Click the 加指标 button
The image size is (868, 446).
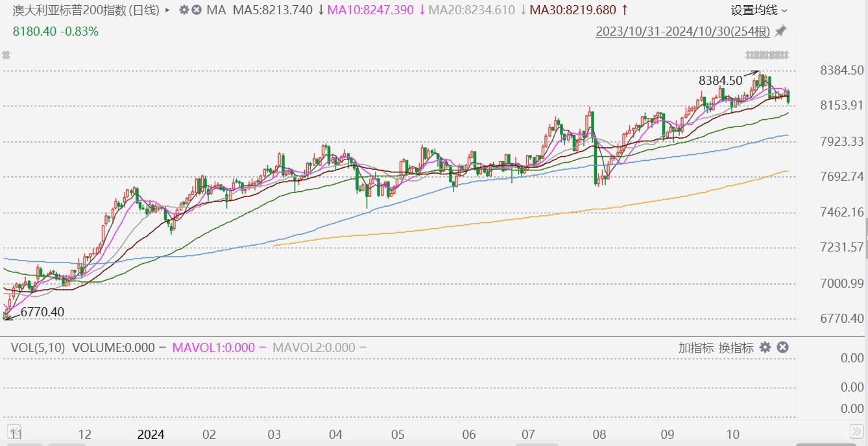(696, 347)
